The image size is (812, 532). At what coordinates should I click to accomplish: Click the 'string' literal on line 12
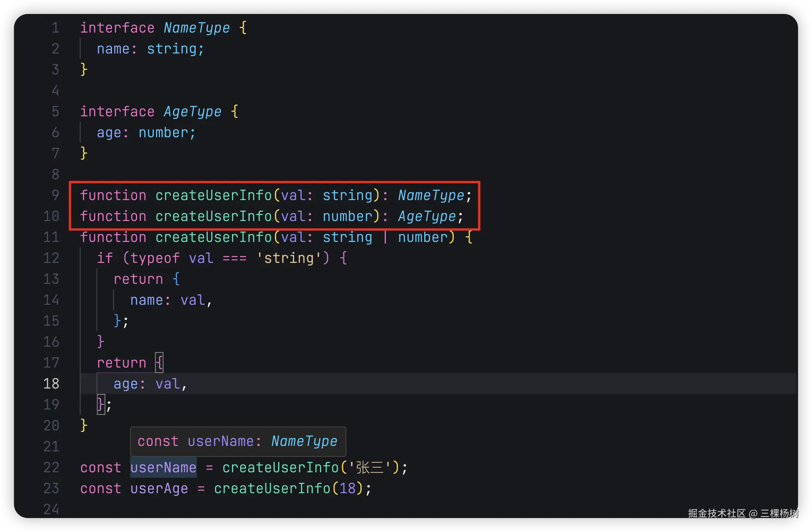pos(289,258)
